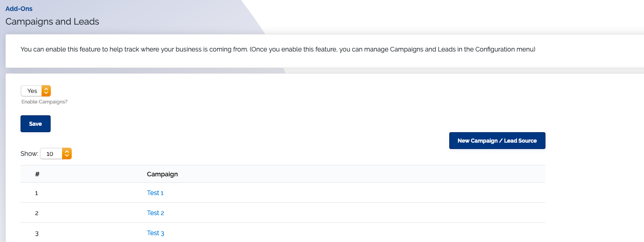Viewport: 644px width, 242px height.
Task: Open the Test 1 campaign
Action: coord(155,193)
